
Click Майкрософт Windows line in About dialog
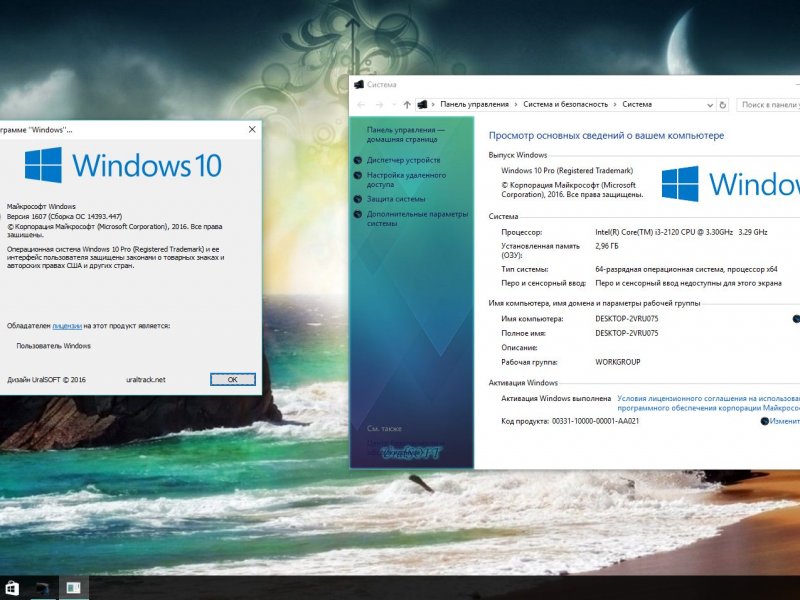coord(41,207)
